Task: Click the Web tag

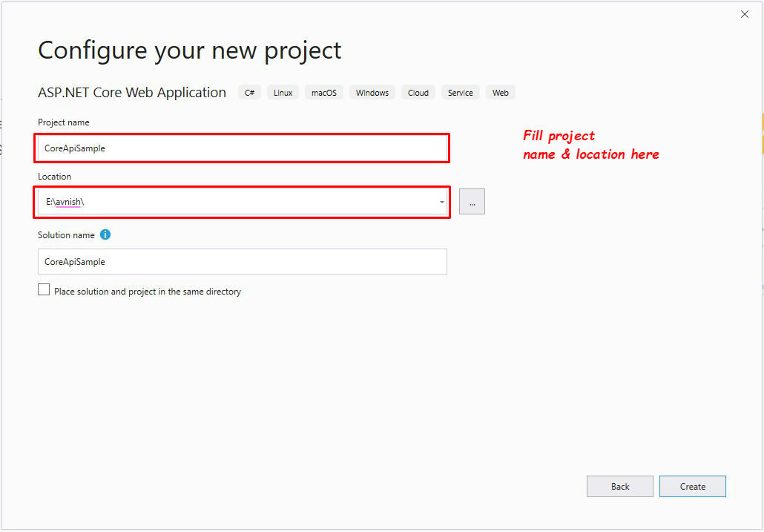Action: pyautogui.click(x=501, y=93)
